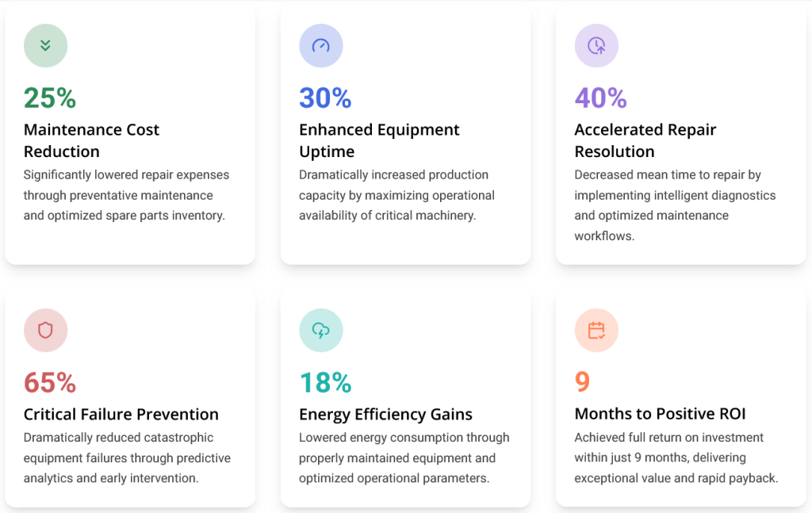The width and height of the screenshot is (812, 513).
Task: Click the teal 18% statistic
Action: (325, 382)
